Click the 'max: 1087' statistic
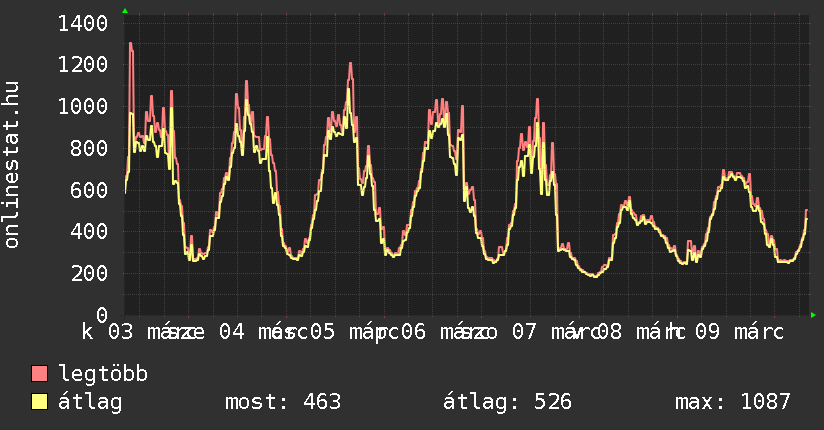 click(x=733, y=402)
